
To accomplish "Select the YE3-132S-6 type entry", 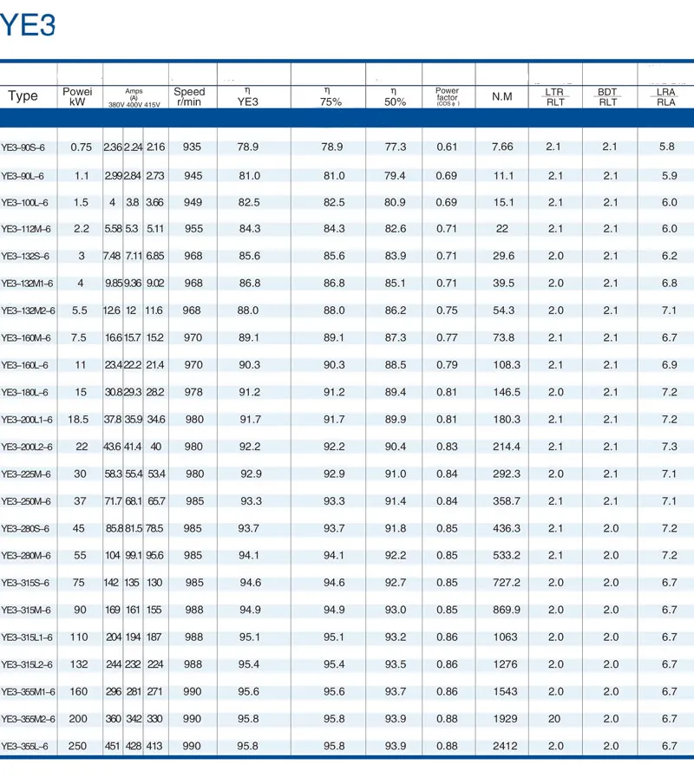I will tap(24, 255).
